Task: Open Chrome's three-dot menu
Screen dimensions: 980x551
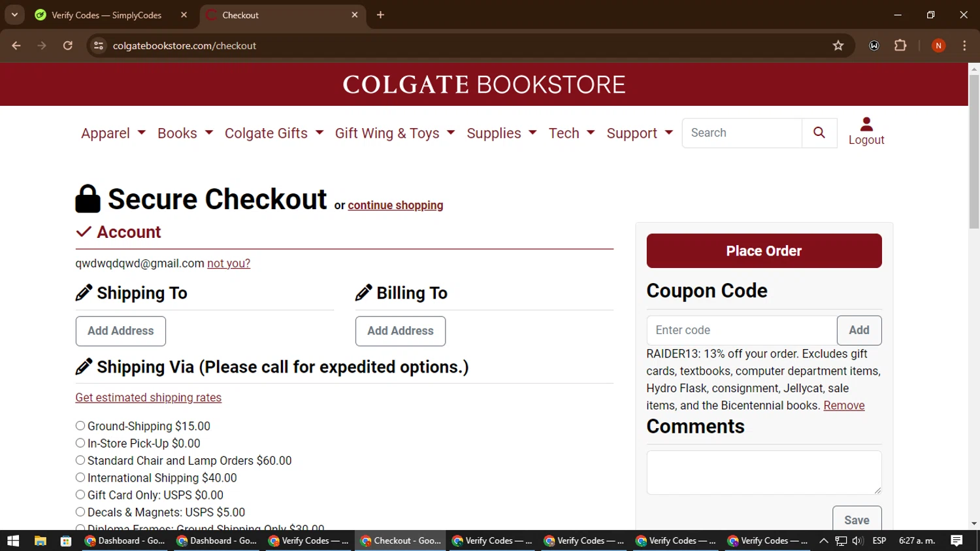Action: pyautogui.click(x=964, y=46)
